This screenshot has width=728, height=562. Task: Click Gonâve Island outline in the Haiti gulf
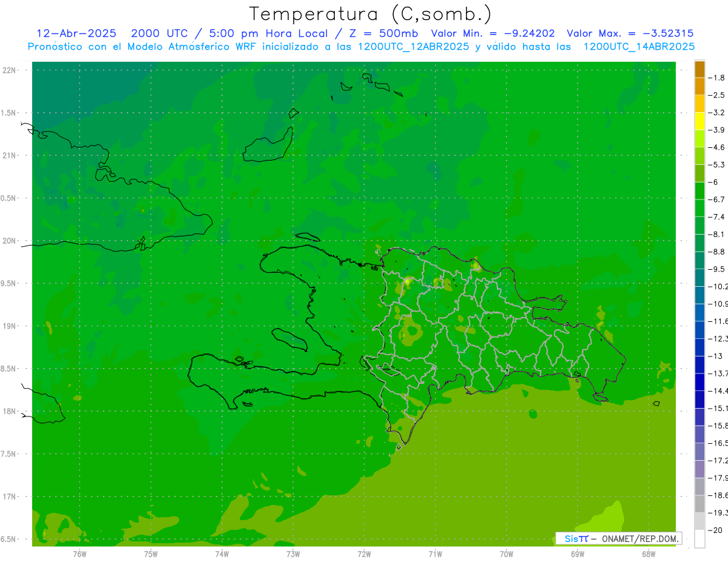click(289, 339)
